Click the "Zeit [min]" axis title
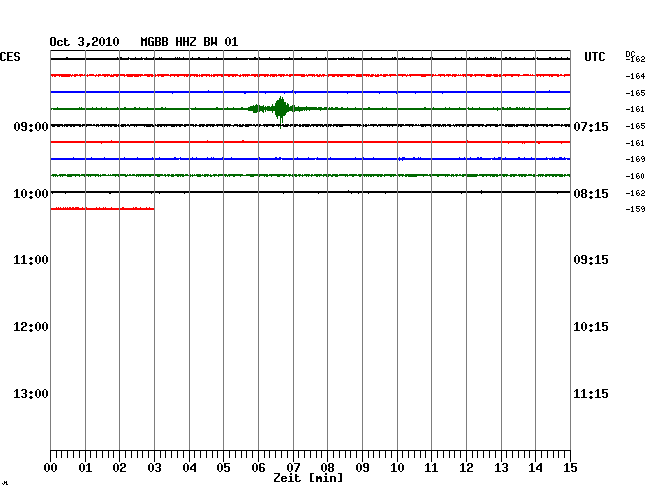Screen dimensions: 650x494 (x=308, y=478)
